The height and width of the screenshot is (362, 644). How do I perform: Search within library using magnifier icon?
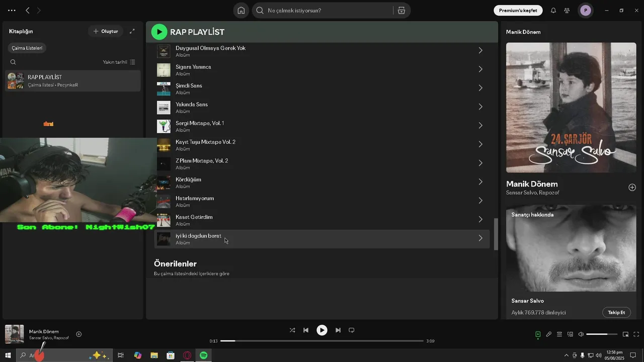tap(13, 62)
